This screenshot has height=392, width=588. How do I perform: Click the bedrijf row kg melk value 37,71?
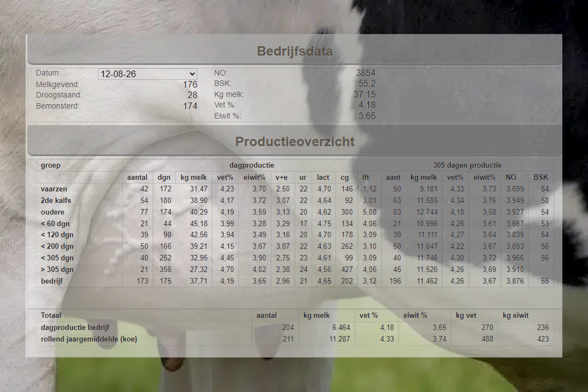198,281
